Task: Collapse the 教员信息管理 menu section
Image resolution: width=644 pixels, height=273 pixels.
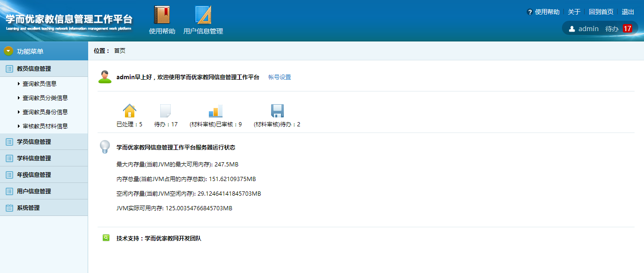Action: pos(34,69)
